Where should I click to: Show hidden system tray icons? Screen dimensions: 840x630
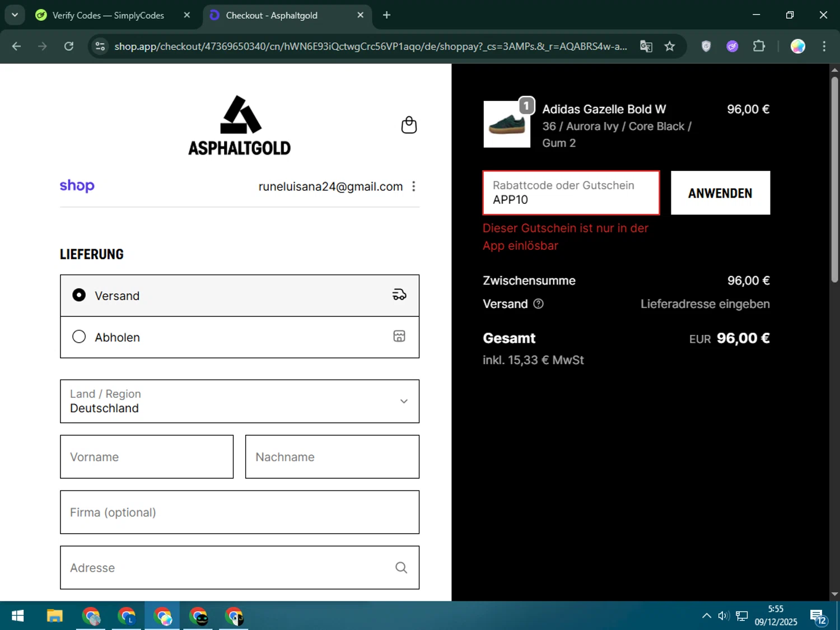[707, 616]
